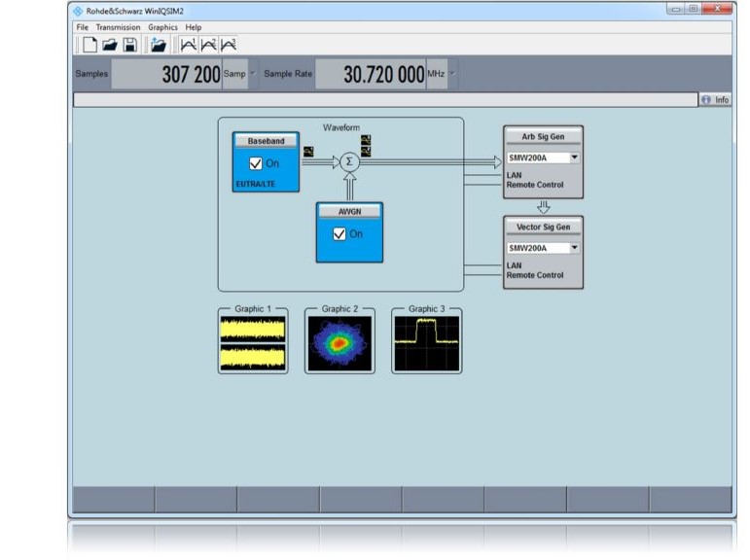
Task: Toggle the Baseband On checkbox
Action: click(x=256, y=163)
